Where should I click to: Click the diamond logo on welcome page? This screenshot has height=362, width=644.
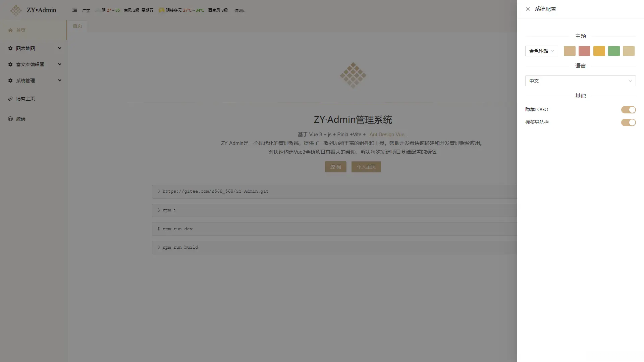tap(353, 75)
